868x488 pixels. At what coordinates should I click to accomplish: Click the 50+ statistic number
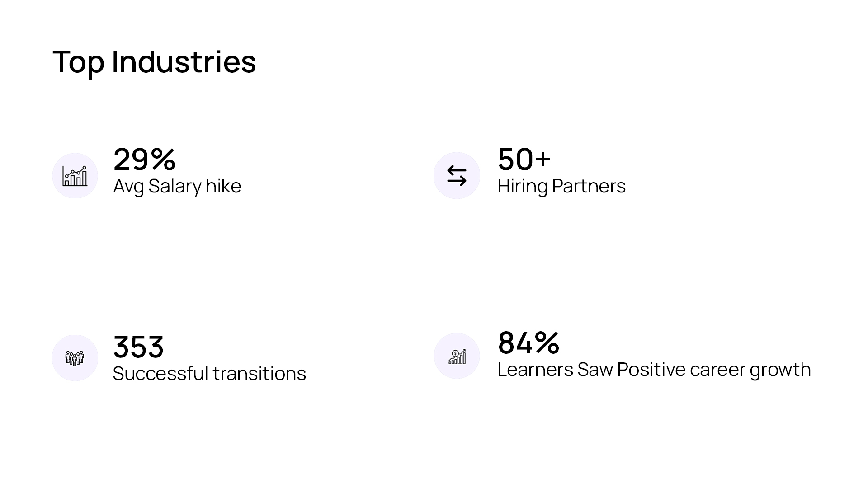click(524, 159)
